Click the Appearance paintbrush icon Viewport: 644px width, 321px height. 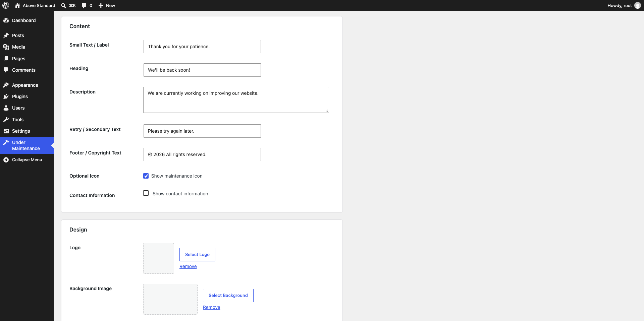click(x=6, y=85)
